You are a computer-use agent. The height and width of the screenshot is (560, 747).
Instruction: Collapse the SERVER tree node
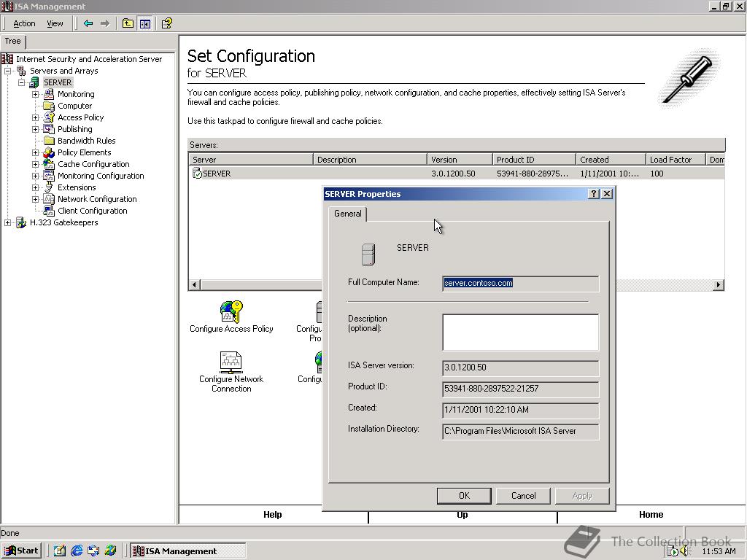click(21, 83)
